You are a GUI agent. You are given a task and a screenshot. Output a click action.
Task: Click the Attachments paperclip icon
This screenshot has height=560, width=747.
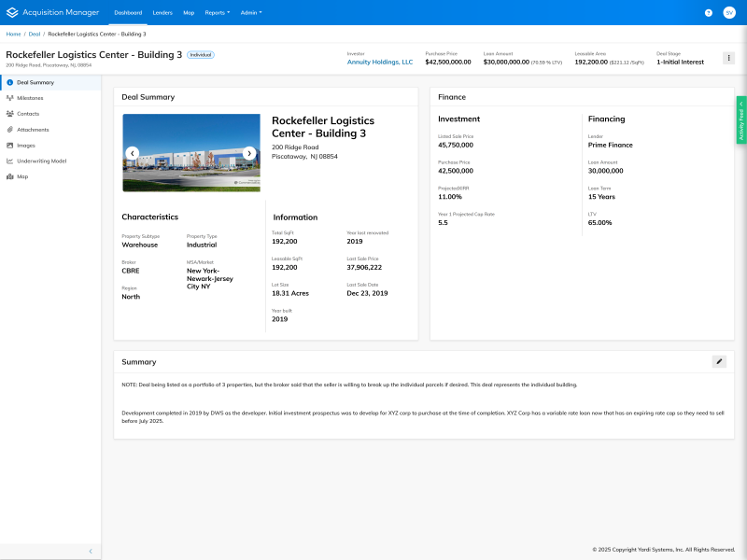tap(9, 130)
